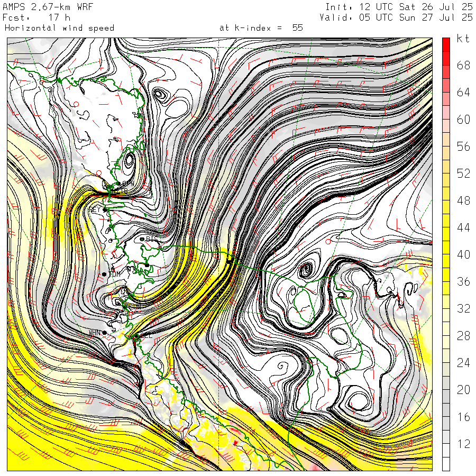The image size is (476, 476).
Task: Click the 48 legend tick label
Action: [x=463, y=200]
